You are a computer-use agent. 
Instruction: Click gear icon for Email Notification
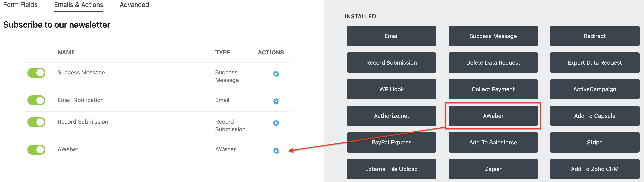click(x=276, y=101)
